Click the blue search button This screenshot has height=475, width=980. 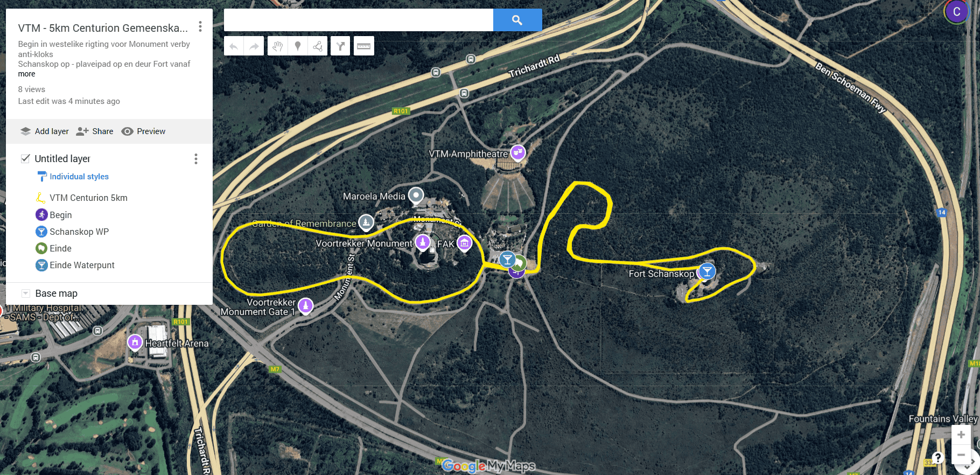click(517, 20)
